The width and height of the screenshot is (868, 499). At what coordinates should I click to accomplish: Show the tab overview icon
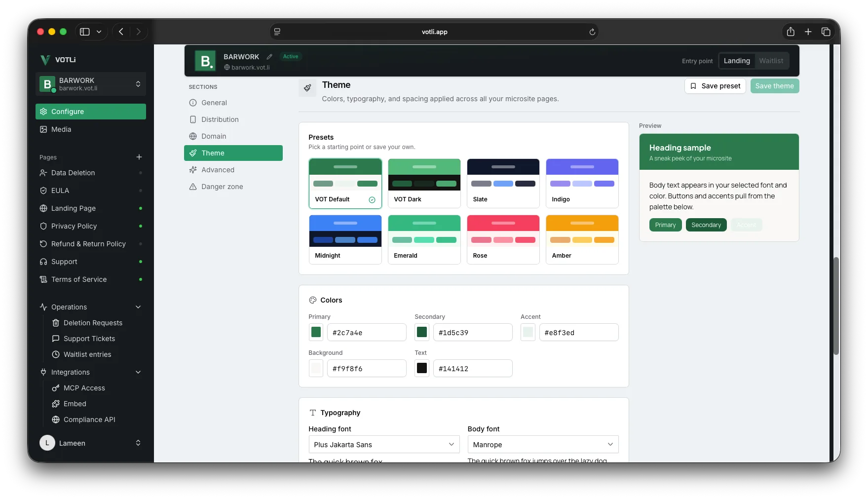click(826, 32)
